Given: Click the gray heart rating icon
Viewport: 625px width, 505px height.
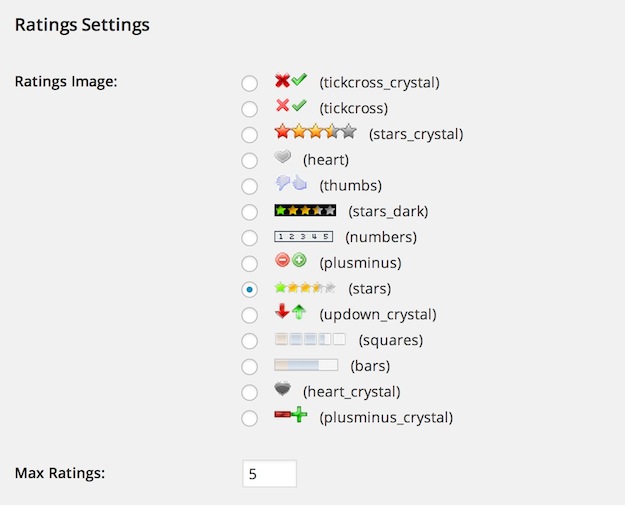Looking at the screenshot, I should click(x=283, y=157).
